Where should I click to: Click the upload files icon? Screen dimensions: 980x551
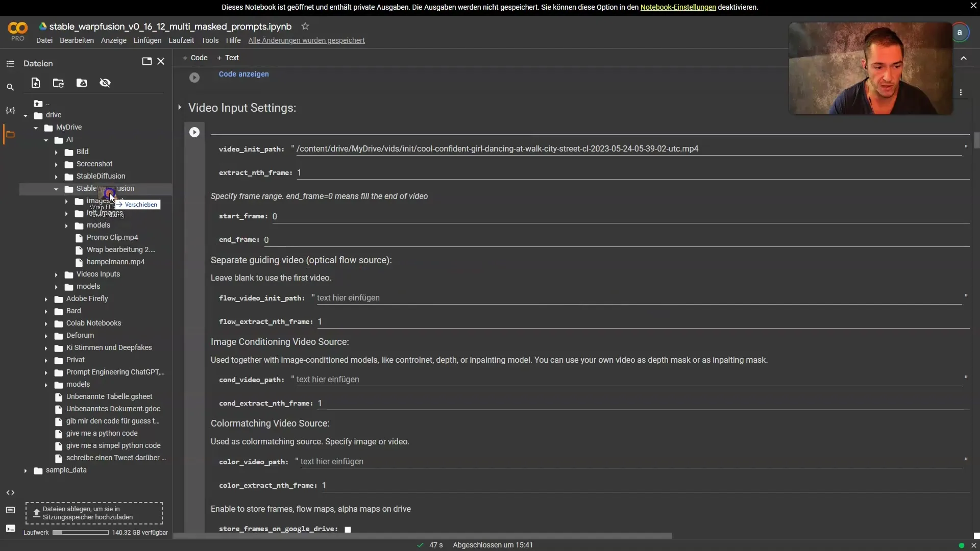[x=35, y=82]
